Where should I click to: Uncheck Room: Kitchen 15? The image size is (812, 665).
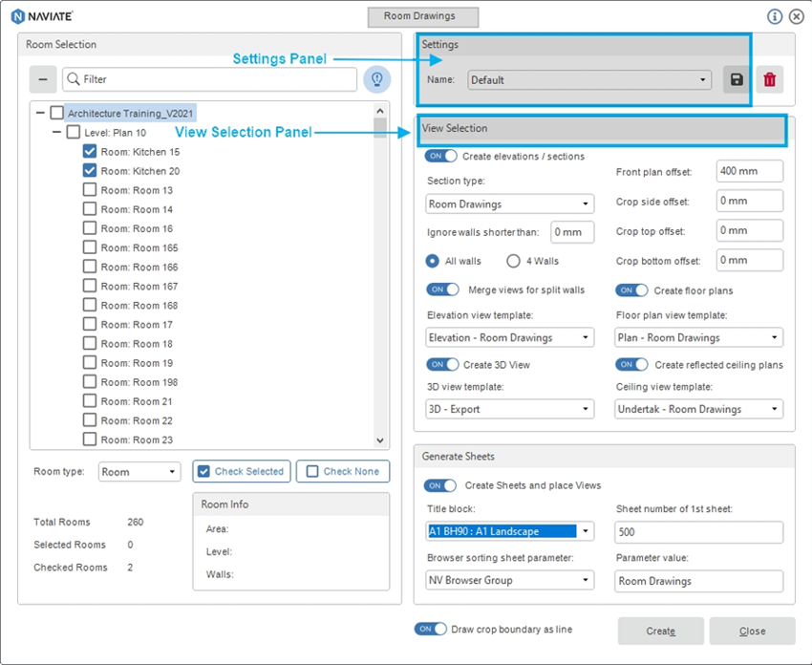pyautogui.click(x=90, y=151)
